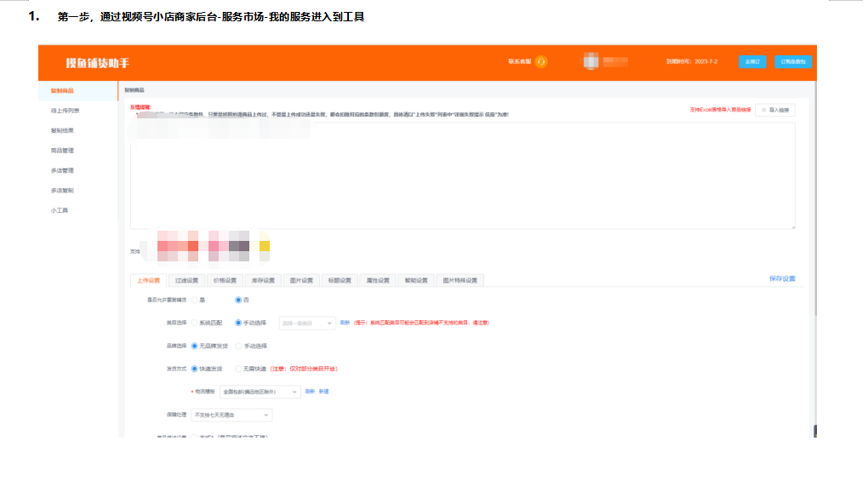Click the 联系客服 headset icon
Screen dimensions: 868x481
(x=541, y=62)
